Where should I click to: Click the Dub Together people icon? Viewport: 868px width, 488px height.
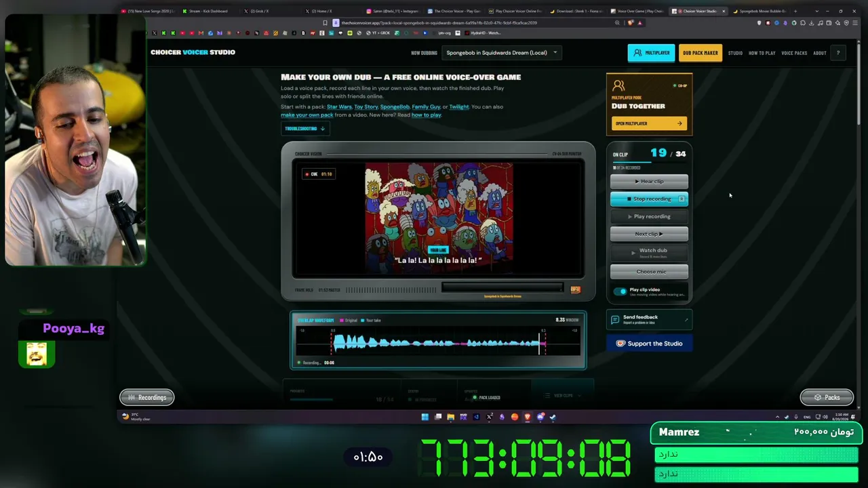pyautogui.click(x=618, y=86)
